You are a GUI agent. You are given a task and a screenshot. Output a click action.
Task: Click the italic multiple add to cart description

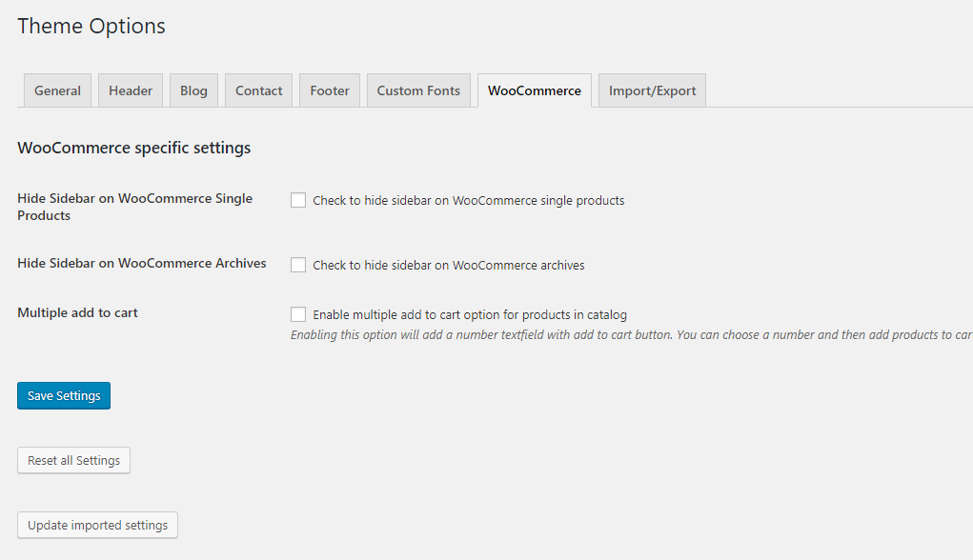pos(629,334)
